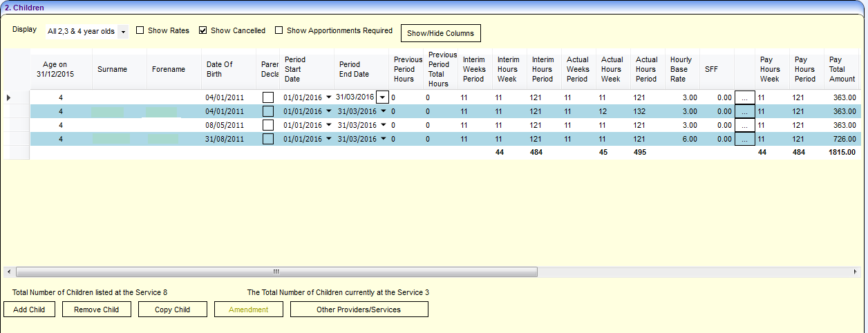Click ellipsis button in the 132 hours row
The width and height of the screenshot is (868, 333).
point(744,111)
